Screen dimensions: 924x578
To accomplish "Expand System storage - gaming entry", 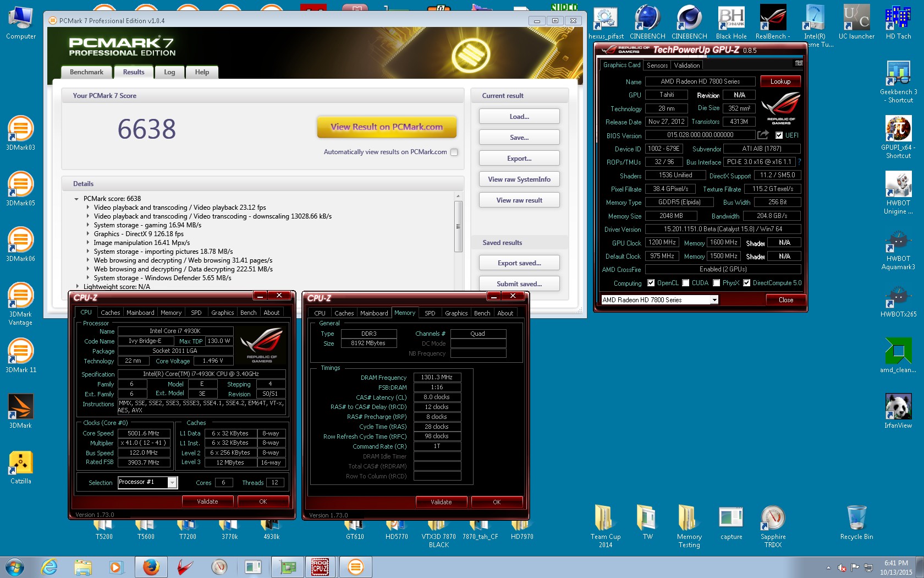I will tap(88, 225).
